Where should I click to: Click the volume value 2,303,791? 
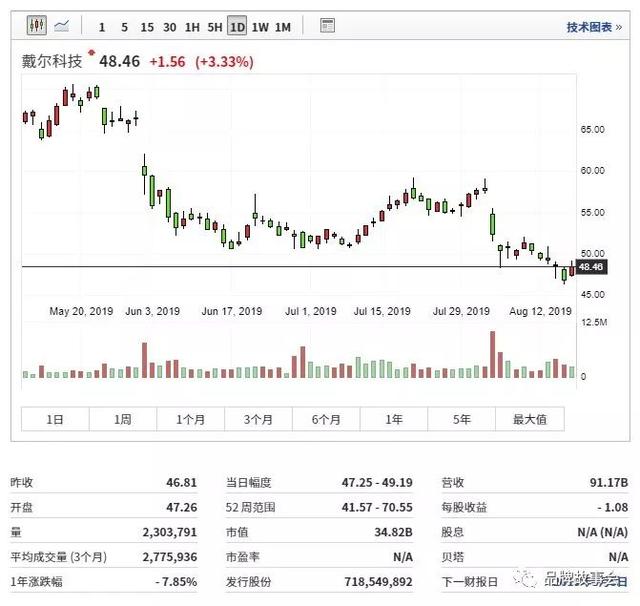[x=170, y=532]
